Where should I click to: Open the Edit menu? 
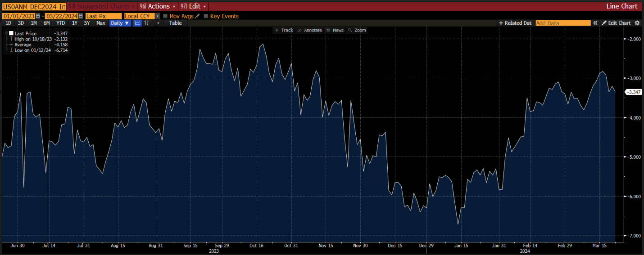[x=194, y=6]
